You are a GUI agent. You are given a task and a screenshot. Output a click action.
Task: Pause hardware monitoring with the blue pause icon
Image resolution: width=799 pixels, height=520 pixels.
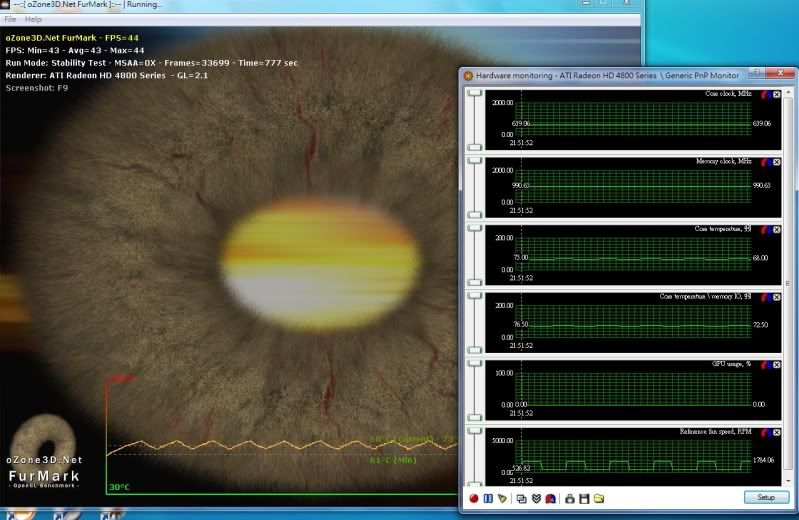click(488, 498)
